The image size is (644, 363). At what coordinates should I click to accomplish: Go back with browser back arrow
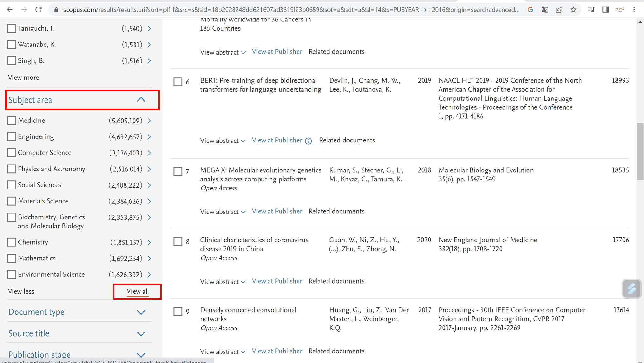pyautogui.click(x=10, y=10)
